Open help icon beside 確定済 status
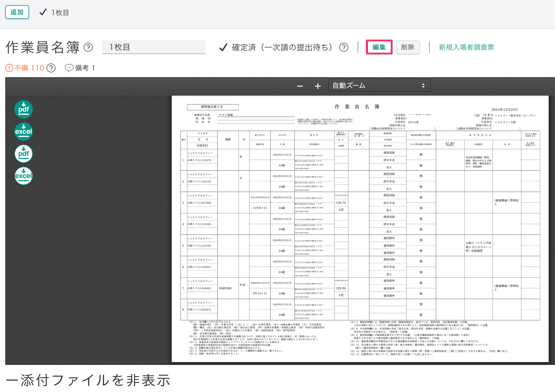 pos(344,48)
